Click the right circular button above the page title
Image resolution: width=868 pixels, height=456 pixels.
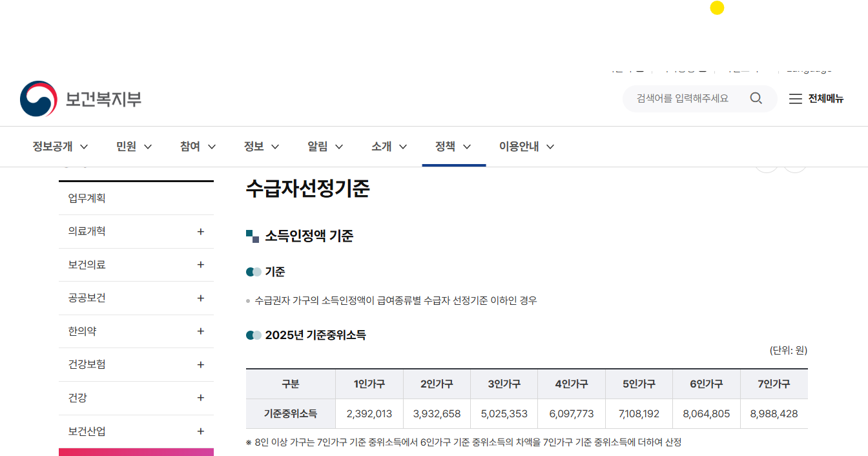(795, 163)
